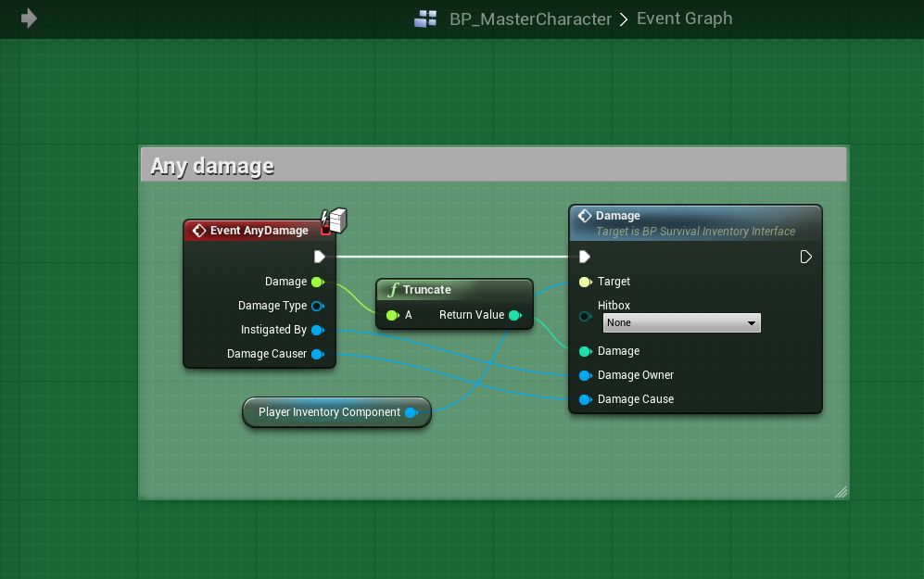924x579 pixels.
Task: Click the comment box resize handle
Action: (841, 492)
